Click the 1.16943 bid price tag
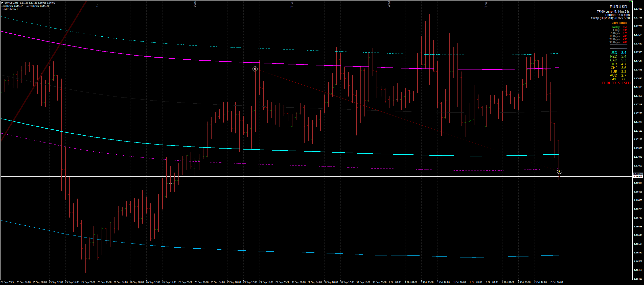The width and height of the screenshot is (644, 285). pos(638,177)
